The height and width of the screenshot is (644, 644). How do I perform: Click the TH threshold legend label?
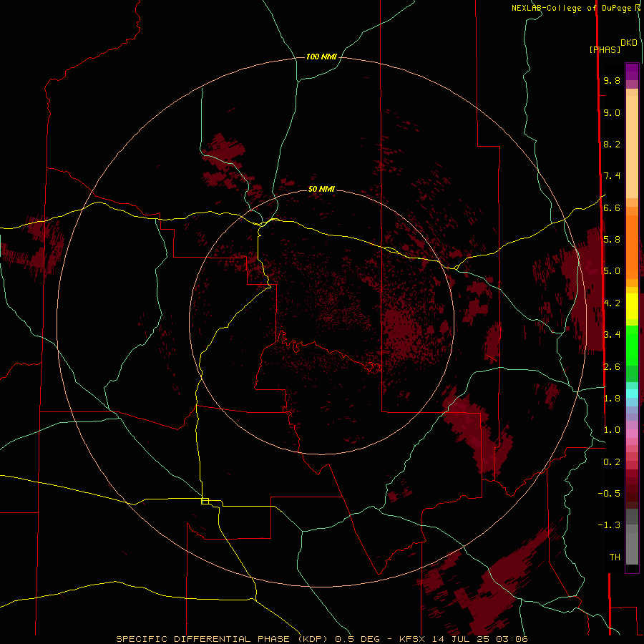click(615, 557)
